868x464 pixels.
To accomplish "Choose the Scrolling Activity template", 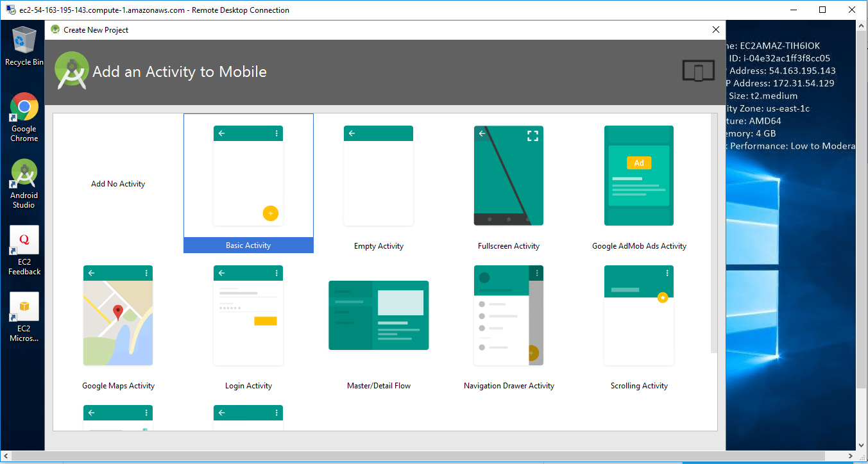I will [x=639, y=315].
